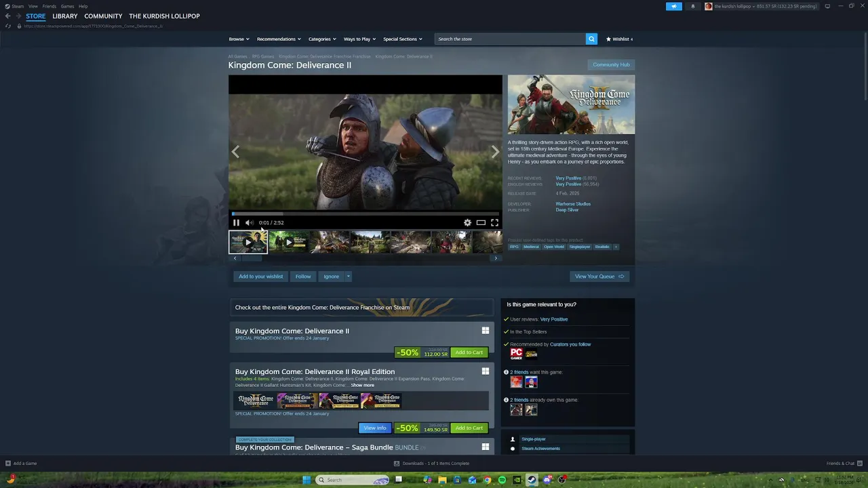Viewport: 868px width, 488px height.
Task: Open the Help menu
Action: click(x=83, y=6)
